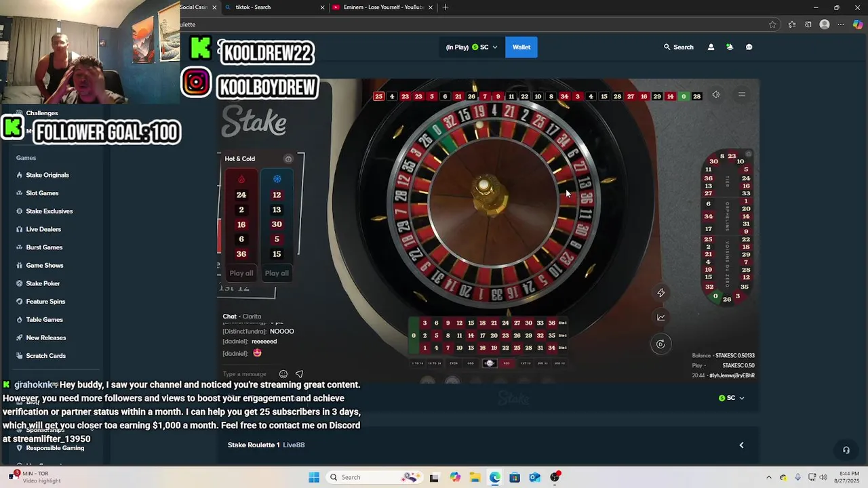Open the SC currency dropdown below the game
The width and height of the screenshot is (868, 488).
731,398
